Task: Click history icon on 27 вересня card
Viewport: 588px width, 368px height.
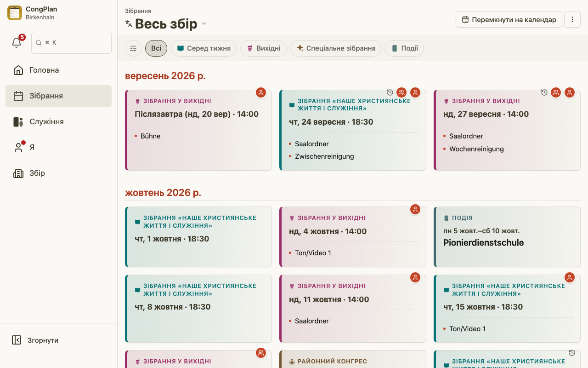Action: (544, 92)
